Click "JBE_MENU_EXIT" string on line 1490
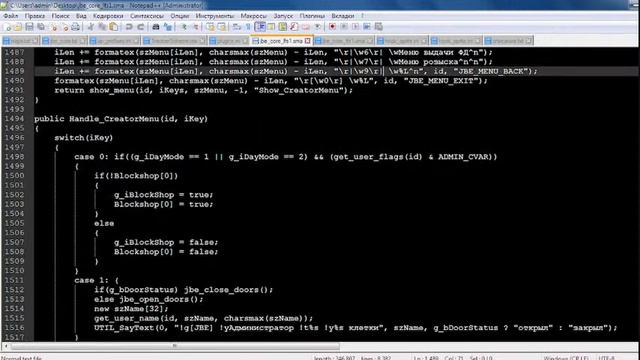This screenshot has height=360, width=640. tap(440, 81)
